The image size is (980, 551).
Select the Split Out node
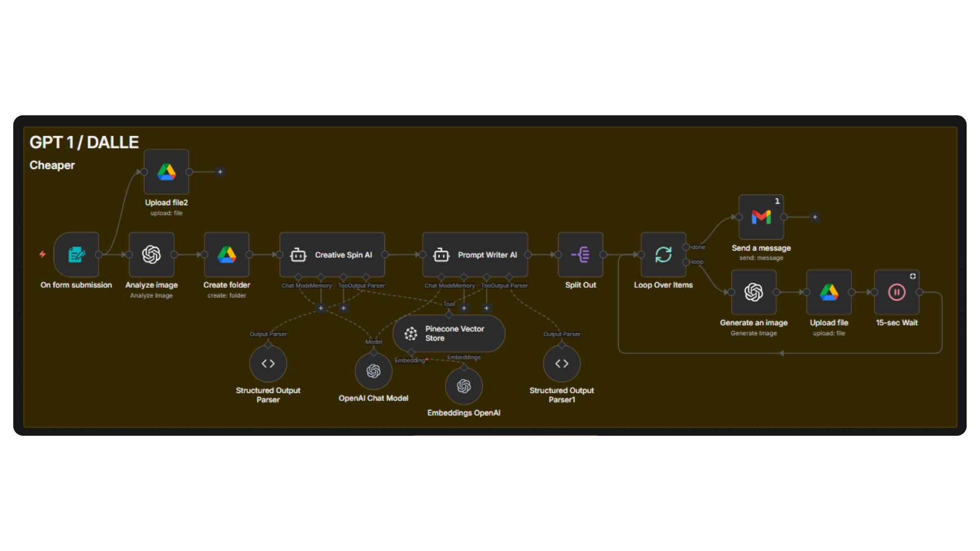pos(580,255)
